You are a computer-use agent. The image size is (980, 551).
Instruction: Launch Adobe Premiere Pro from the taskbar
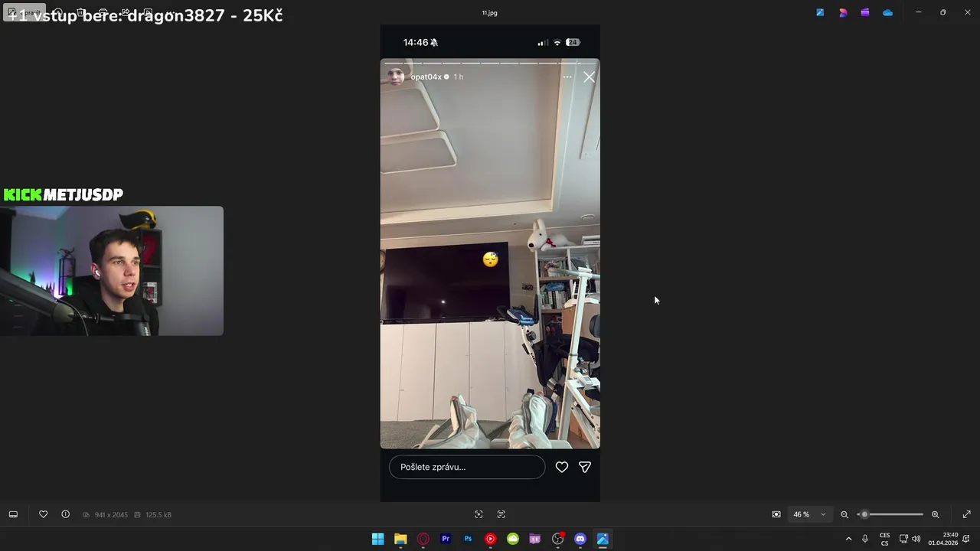(x=446, y=539)
